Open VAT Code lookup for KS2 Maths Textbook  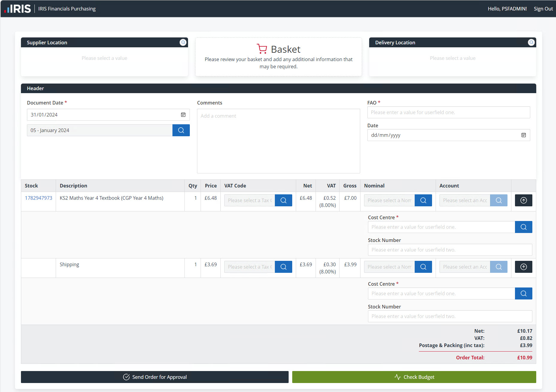(283, 200)
